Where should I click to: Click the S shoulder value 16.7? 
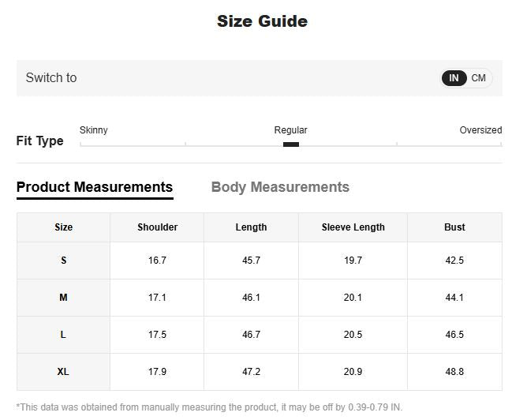(x=157, y=261)
